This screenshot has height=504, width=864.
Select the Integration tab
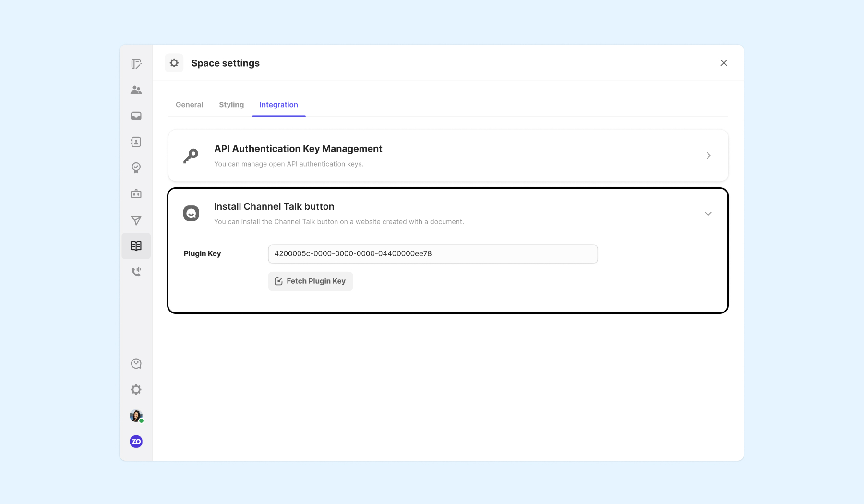279,105
